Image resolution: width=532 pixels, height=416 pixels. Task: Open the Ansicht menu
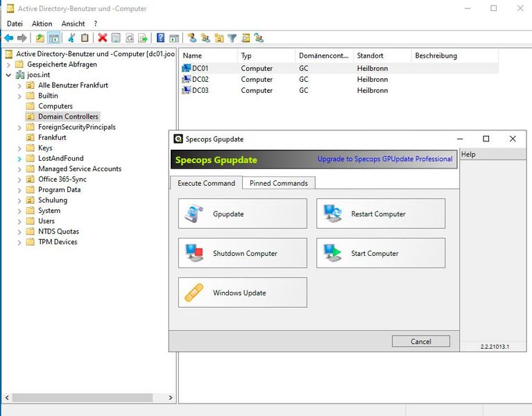(73, 24)
